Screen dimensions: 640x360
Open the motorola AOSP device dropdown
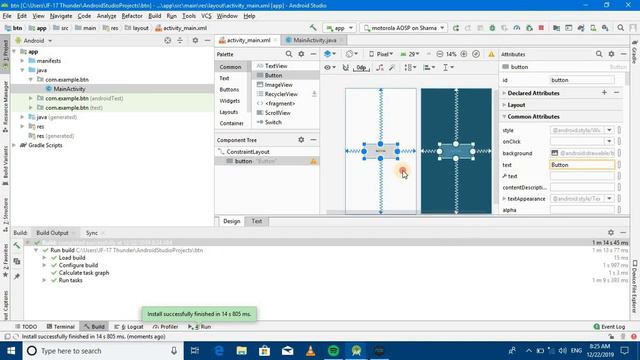[403, 28]
